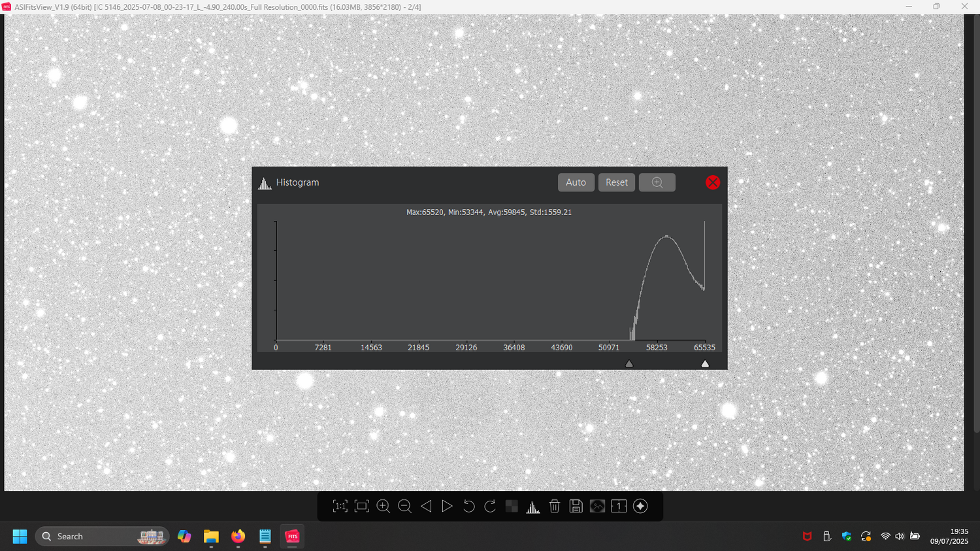Click the USB safely remove hardware tray icon

pyautogui.click(x=827, y=537)
